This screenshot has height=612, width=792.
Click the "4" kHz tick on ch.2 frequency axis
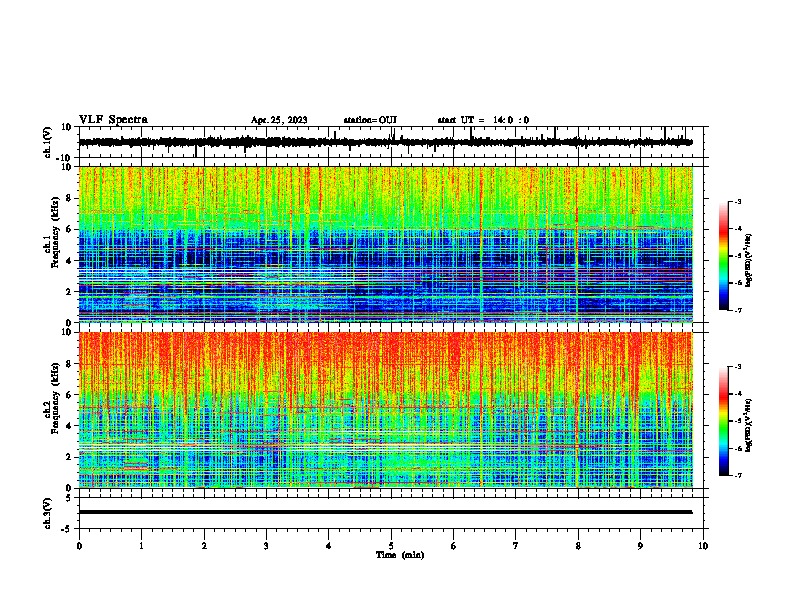pos(69,426)
